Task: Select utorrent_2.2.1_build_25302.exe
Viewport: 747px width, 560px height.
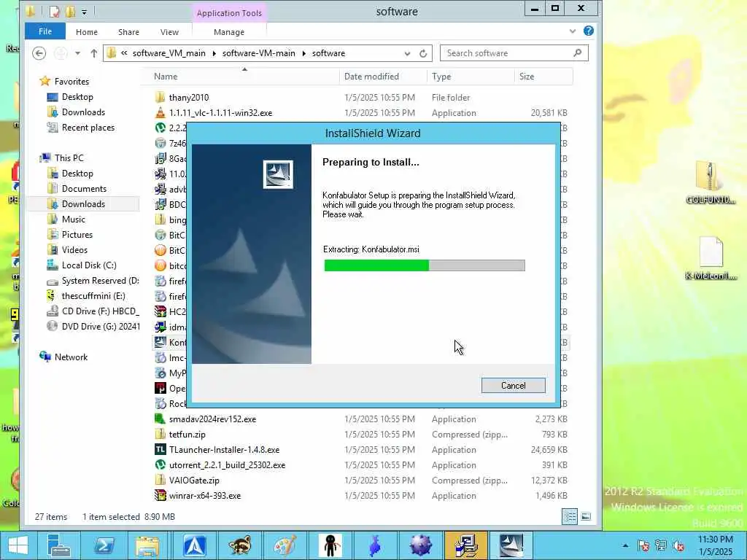Action: (228, 464)
